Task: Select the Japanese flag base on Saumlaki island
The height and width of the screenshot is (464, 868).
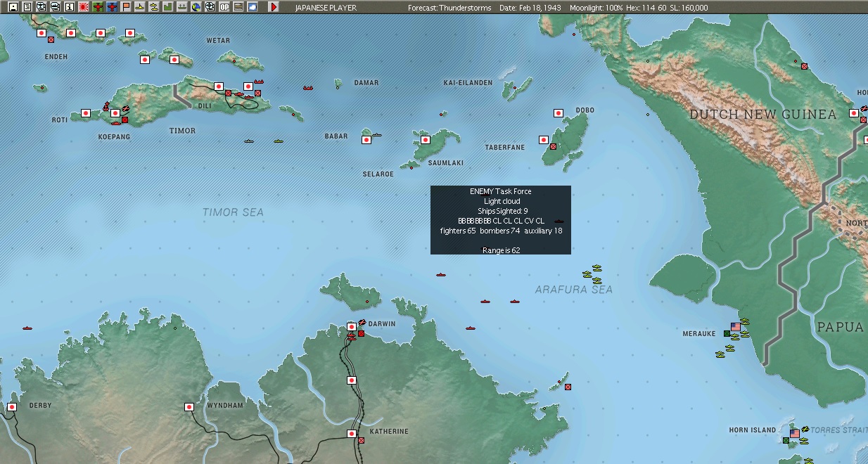Action: tap(426, 140)
